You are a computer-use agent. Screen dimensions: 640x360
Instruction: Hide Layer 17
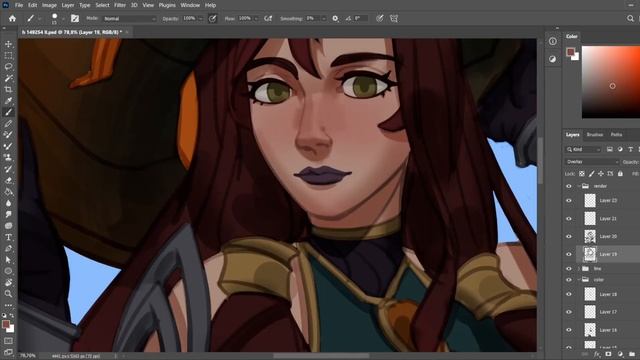(x=569, y=312)
